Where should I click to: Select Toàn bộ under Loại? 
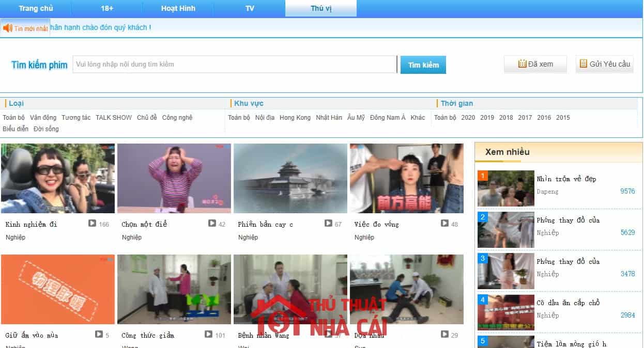(x=14, y=118)
